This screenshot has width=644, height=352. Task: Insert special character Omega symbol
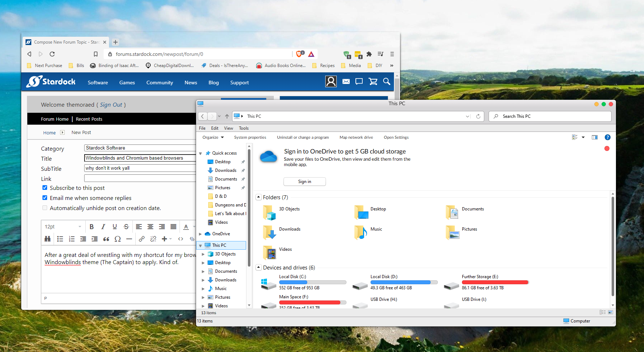coord(118,239)
